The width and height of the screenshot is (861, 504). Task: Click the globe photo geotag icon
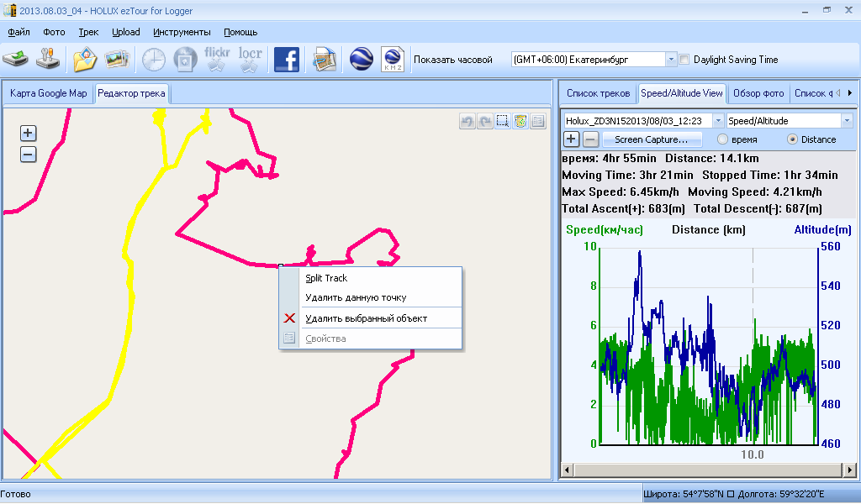186,60
